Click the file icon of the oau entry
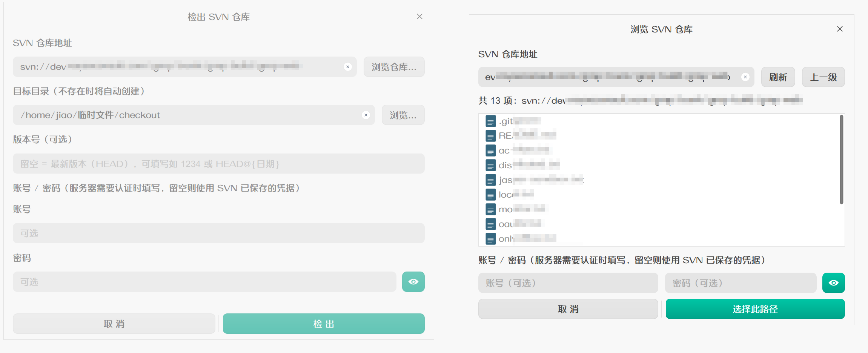 490,224
